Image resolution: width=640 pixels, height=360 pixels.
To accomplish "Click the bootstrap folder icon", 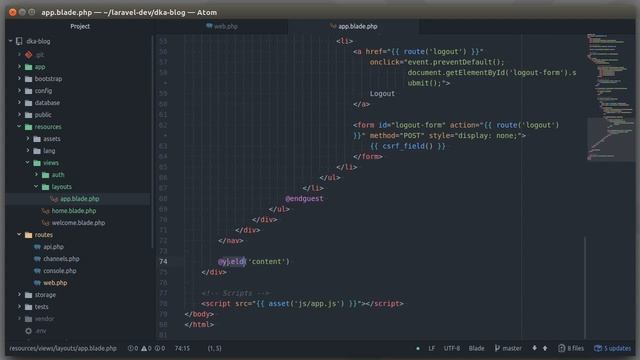I will 28,79.
